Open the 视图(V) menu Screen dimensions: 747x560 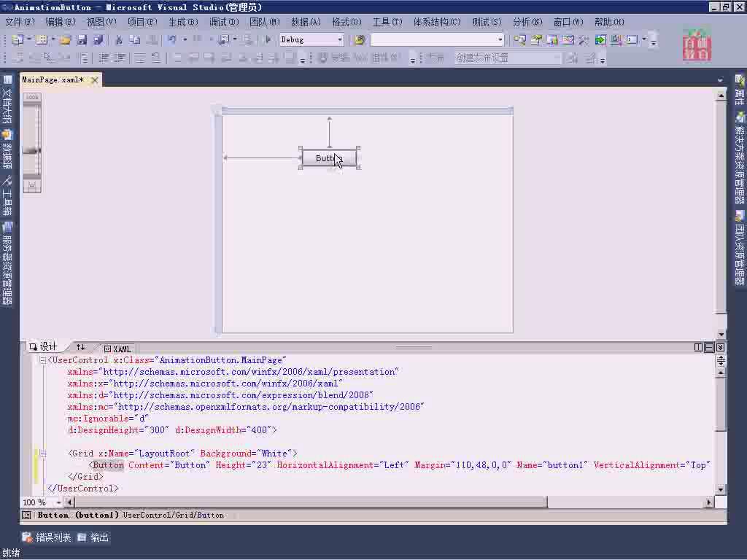(x=101, y=23)
